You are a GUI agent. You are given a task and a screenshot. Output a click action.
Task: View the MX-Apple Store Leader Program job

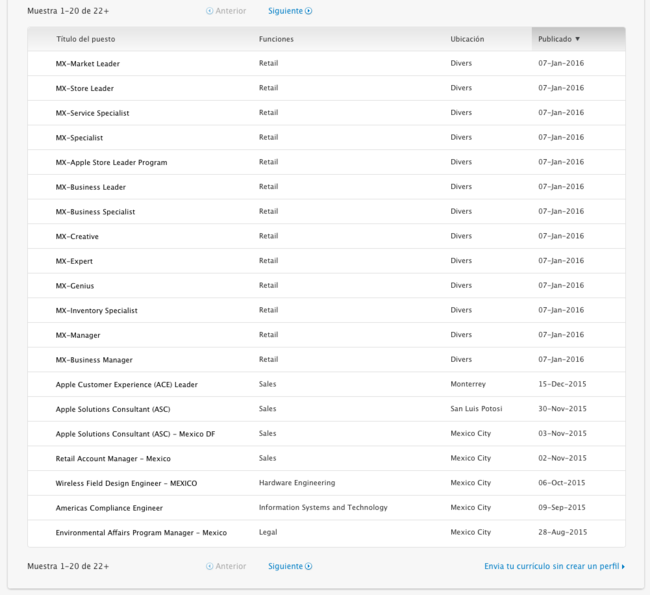pos(112,162)
